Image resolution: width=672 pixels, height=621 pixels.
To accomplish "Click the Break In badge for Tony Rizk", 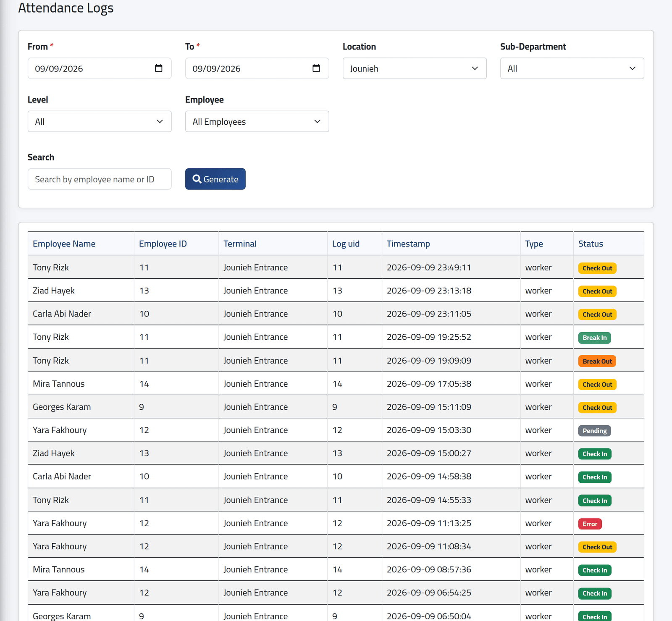I will click(x=594, y=338).
